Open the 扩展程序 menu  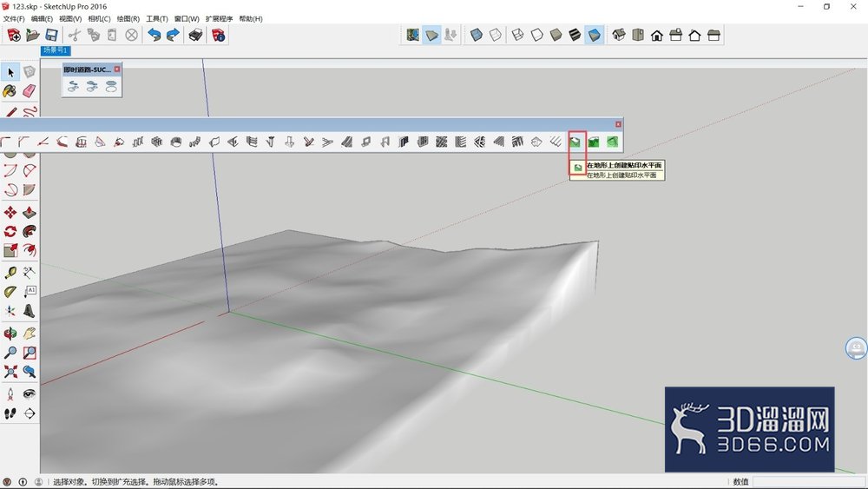[x=220, y=19]
